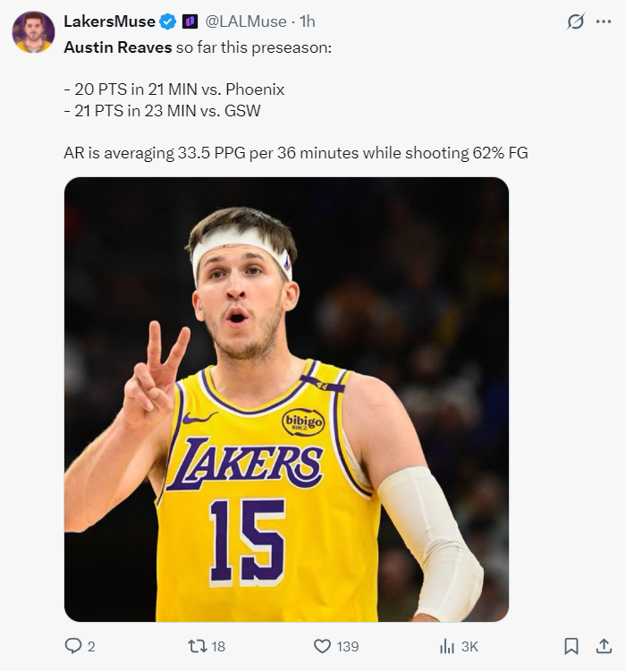This screenshot has height=672, width=626.
Task: Click the 139 likes count
Action: tap(348, 646)
